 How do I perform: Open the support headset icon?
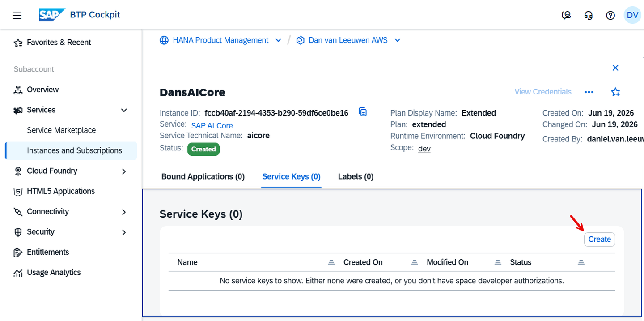pos(589,15)
